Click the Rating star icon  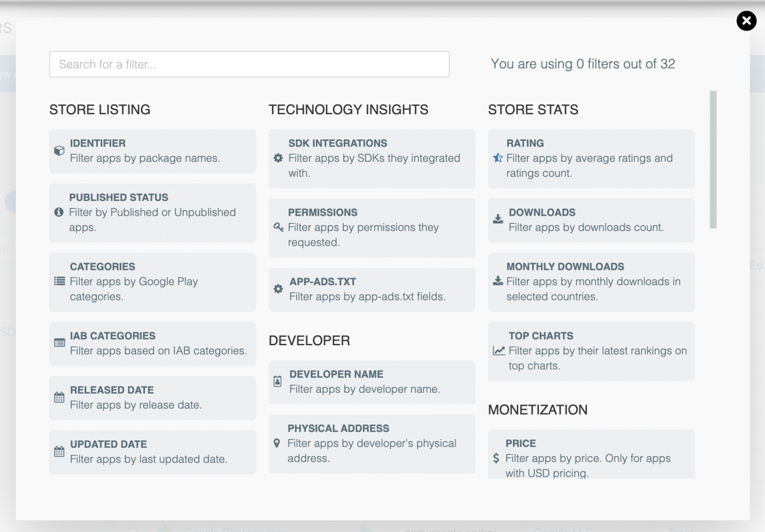[498, 158]
